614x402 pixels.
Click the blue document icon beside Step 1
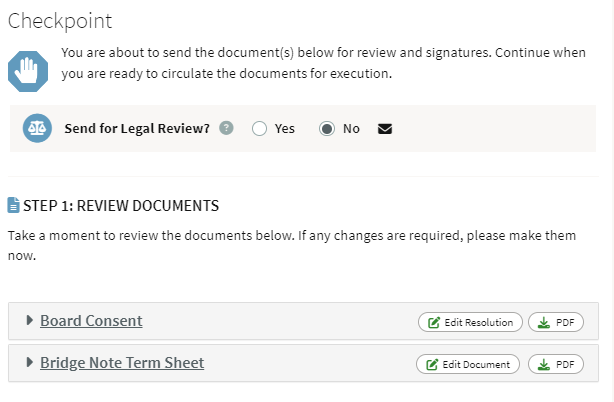pyautogui.click(x=13, y=205)
